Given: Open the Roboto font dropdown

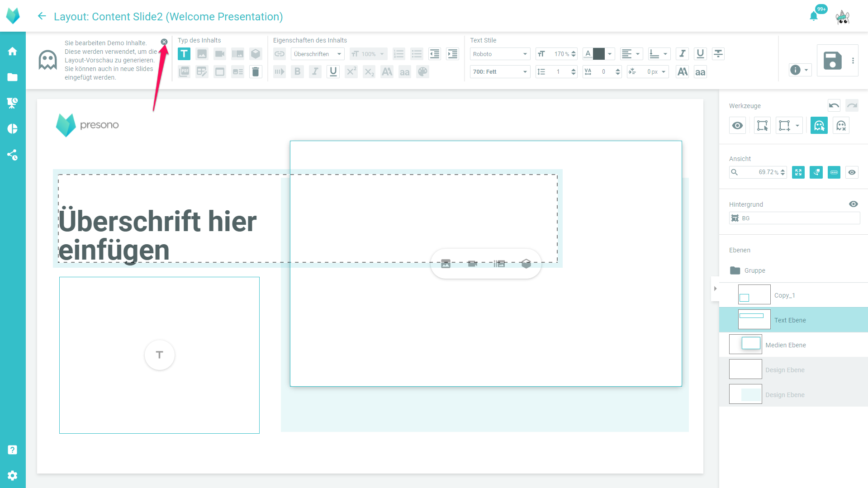Looking at the screenshot, I should pos(500,54).
